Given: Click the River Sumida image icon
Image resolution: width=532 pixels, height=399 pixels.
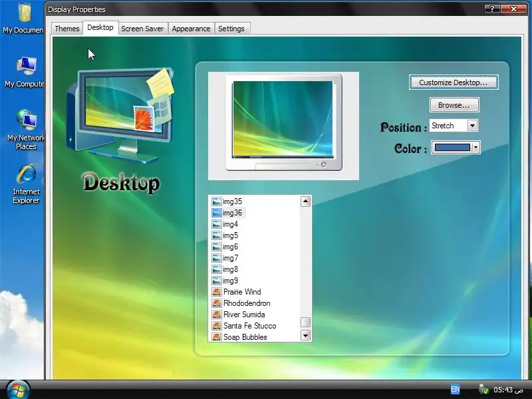Looking at the screenshot, I should (217, 315).
